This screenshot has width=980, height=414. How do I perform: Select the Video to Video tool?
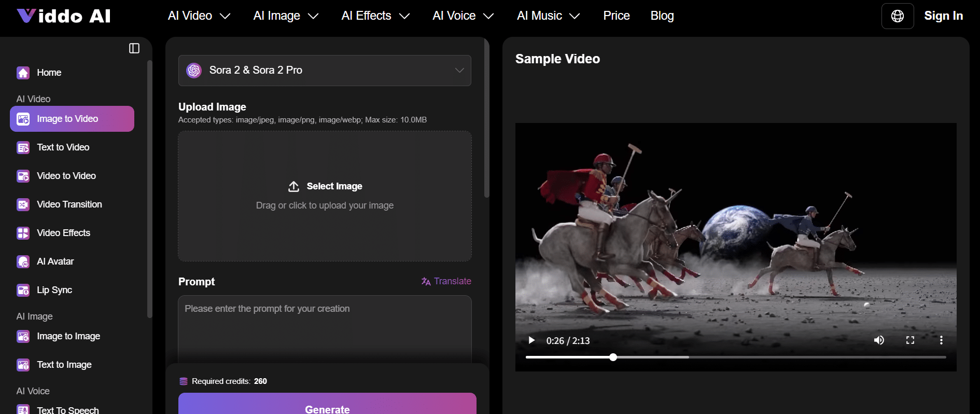(66, 176)
